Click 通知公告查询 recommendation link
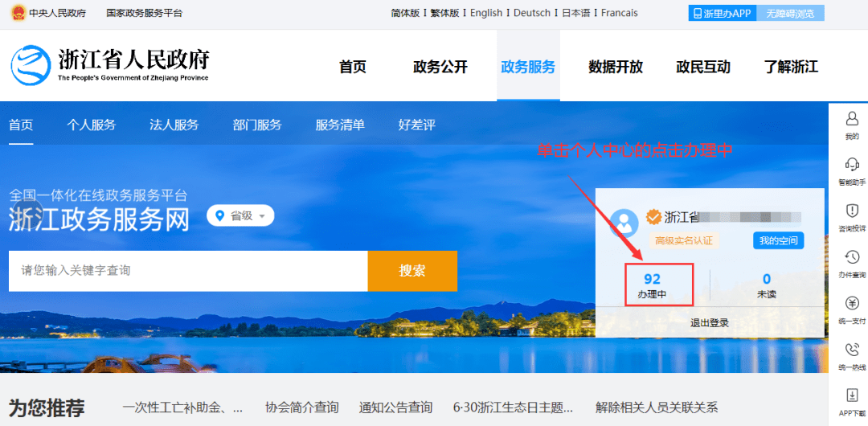This screenshot has height=426, width=868. coord(395,408)
